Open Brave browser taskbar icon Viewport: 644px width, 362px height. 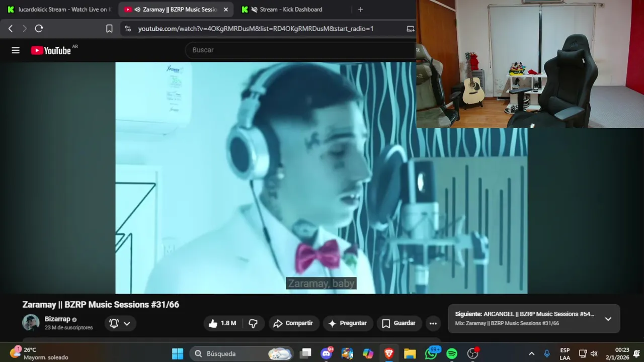click(389, 354)
